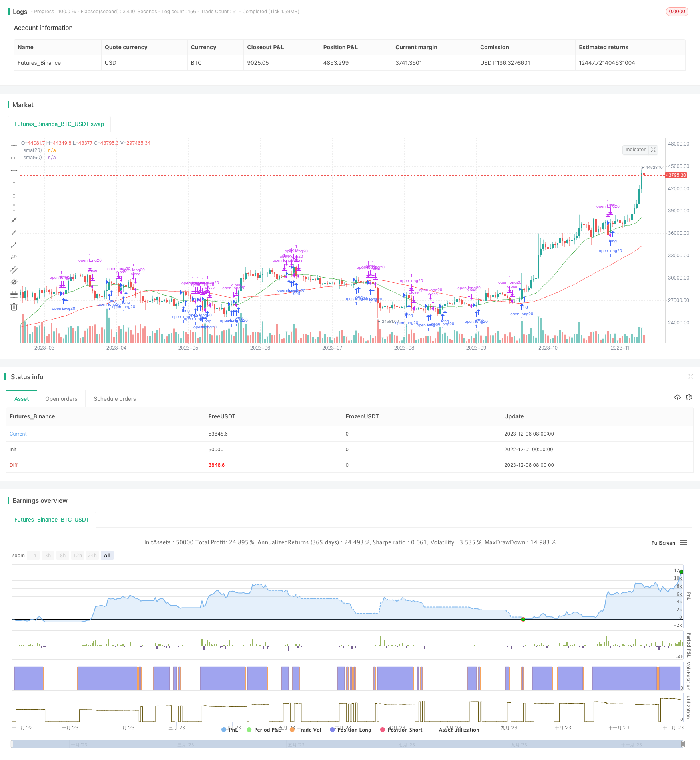Select the vertical ray line drawing tool
Viewport: 700px width, 760px height.
[14, 195]
